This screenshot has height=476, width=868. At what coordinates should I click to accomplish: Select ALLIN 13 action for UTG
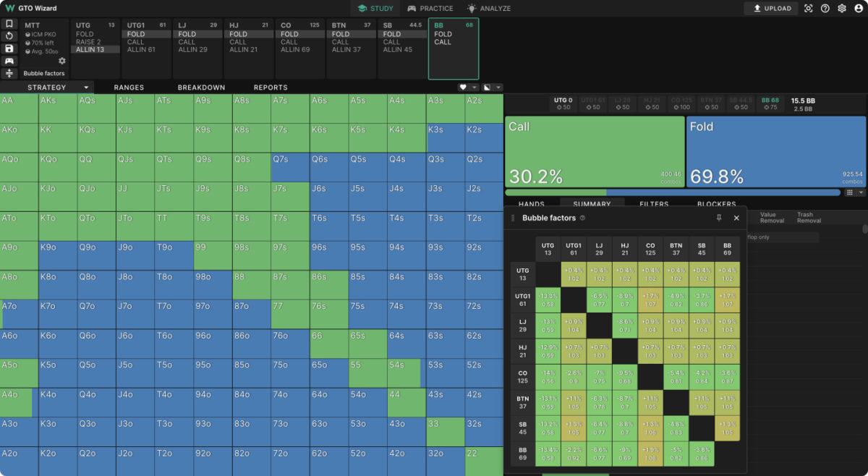[x=90, y=50]
